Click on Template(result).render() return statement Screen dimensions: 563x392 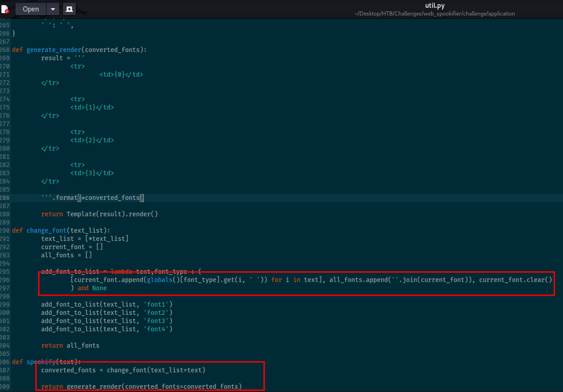click(112, 214)
